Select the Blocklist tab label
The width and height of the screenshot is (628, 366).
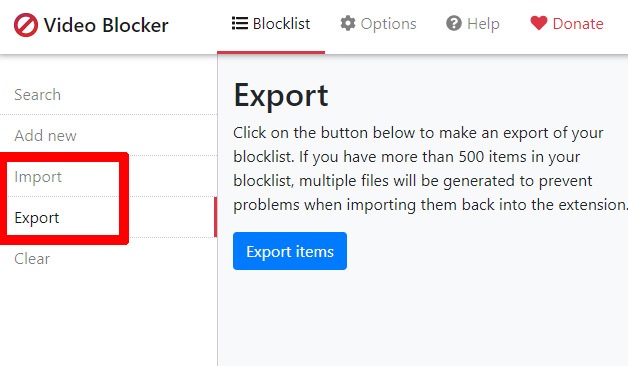(x=281, y=24)
